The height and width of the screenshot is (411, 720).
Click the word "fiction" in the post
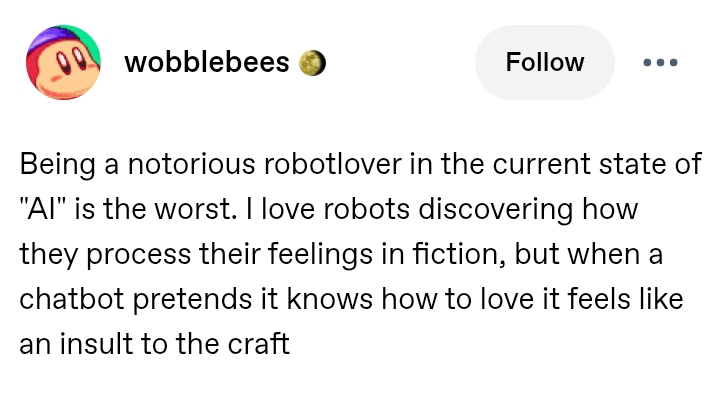point(456,255)
